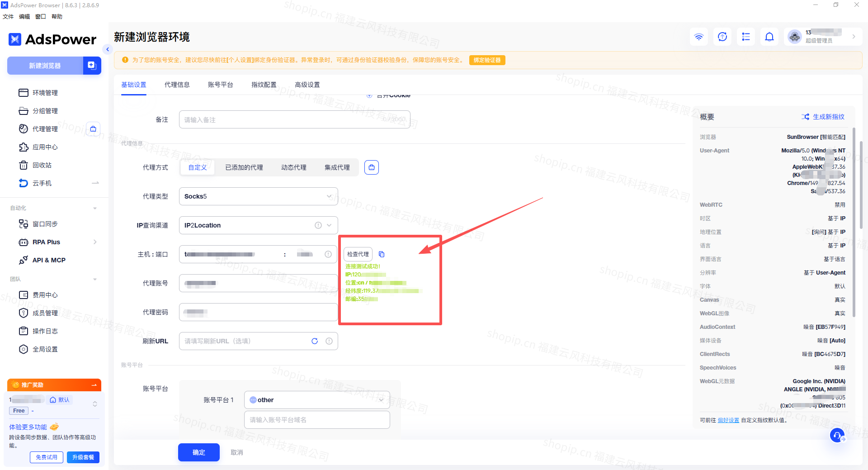Click the 免费试用 button
Image resolution: width=868 pixels, height=470 pixels.
(47, 457)
